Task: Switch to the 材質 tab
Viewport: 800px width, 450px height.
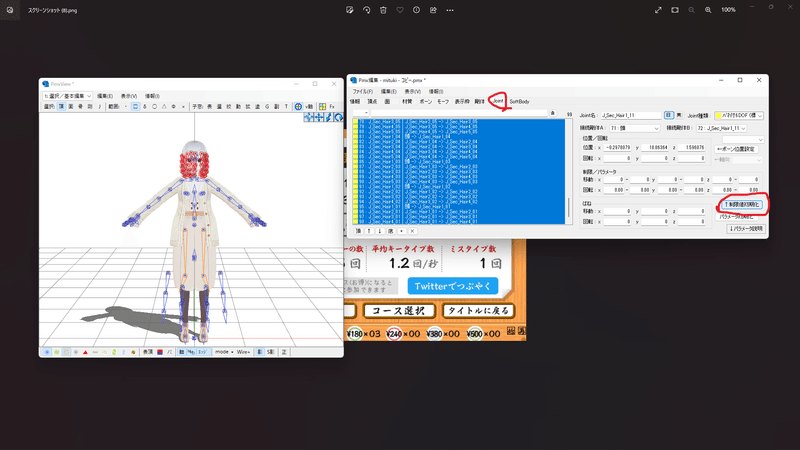Action: coord(407,102)
